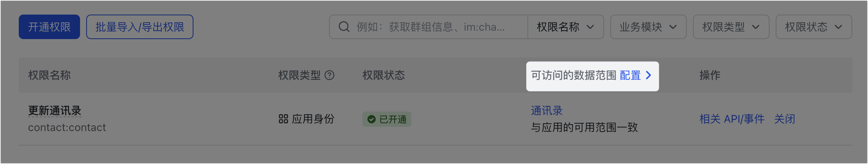Click the 更新通讯录 permission name

[55, 111]
